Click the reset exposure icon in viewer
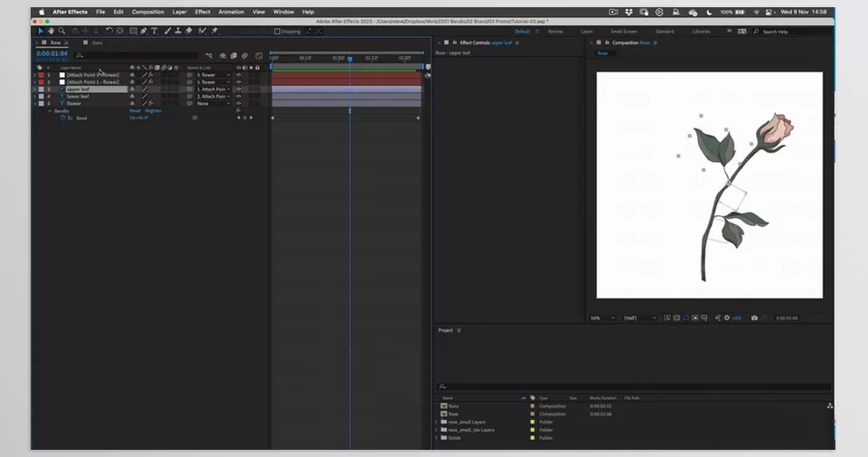Viewport: 868px width, 457px height. point(727,318)
